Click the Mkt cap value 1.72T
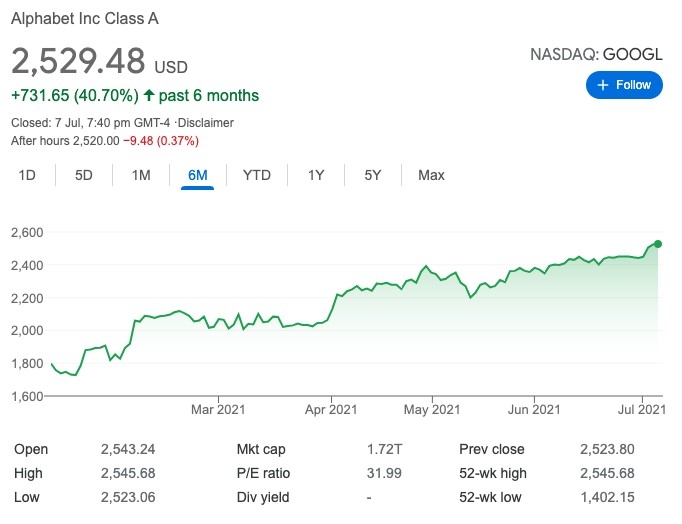682x524 pixels. pyautogui.click(x=384, y=449)
